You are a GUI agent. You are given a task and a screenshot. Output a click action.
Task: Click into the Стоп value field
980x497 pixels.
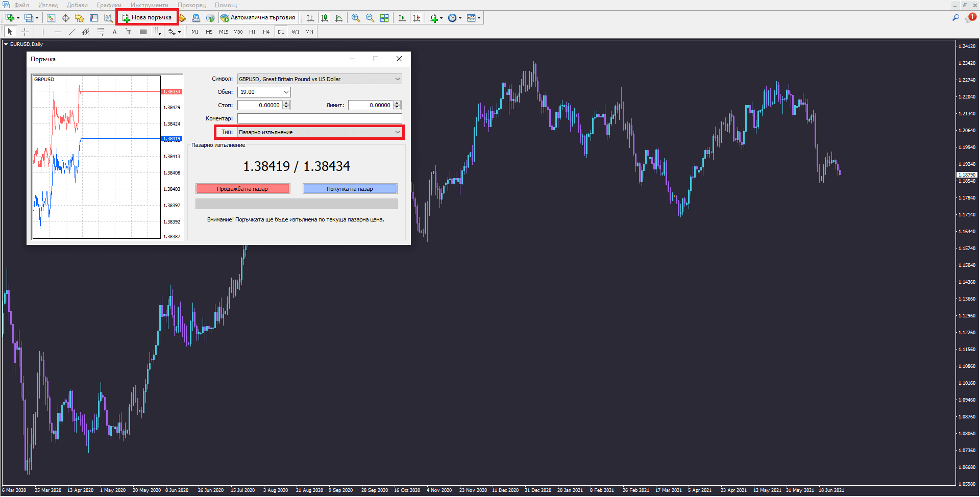(260, 105)
